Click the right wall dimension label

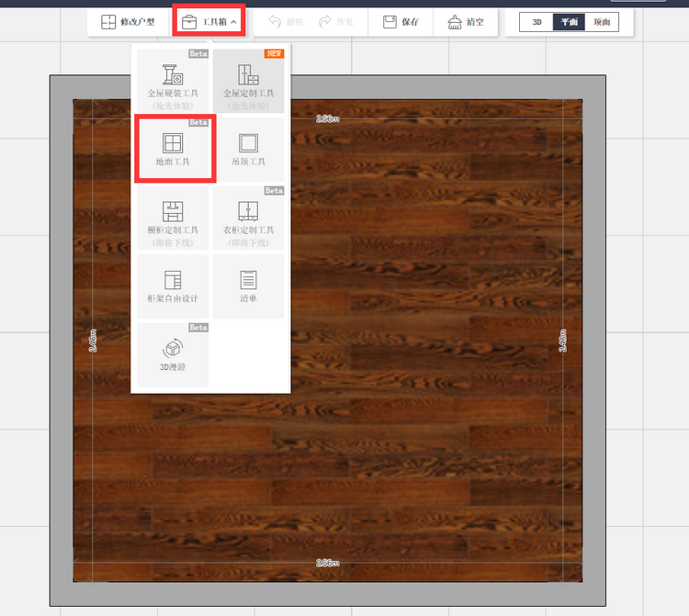(563, 341)
